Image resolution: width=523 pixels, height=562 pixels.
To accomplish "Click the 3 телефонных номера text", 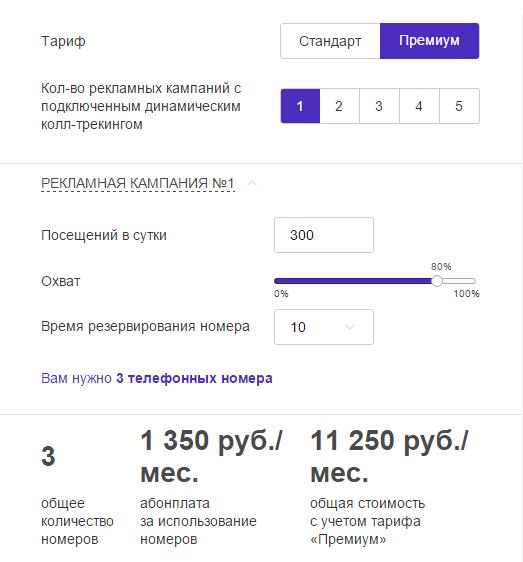I will tap(194, 378).
